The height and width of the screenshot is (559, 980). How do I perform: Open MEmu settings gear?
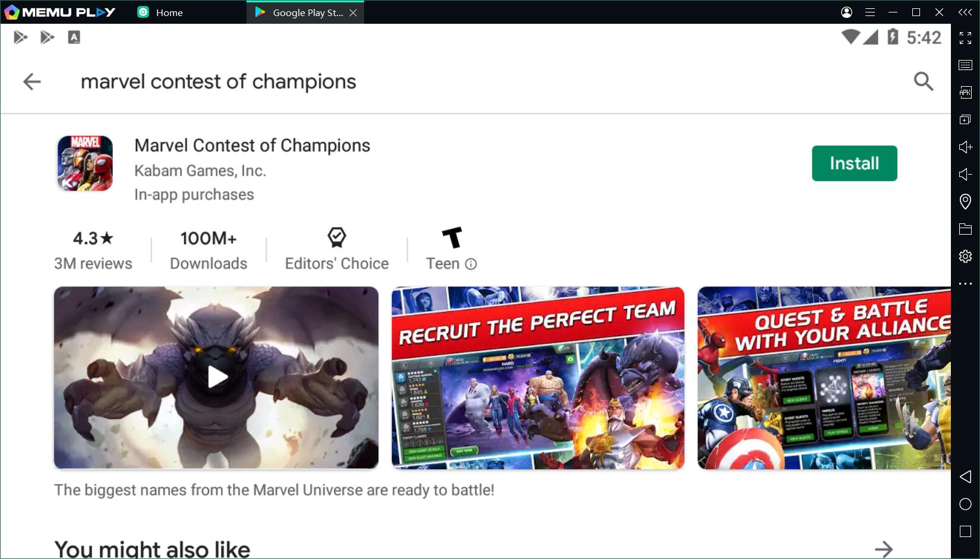click(965, 256)
